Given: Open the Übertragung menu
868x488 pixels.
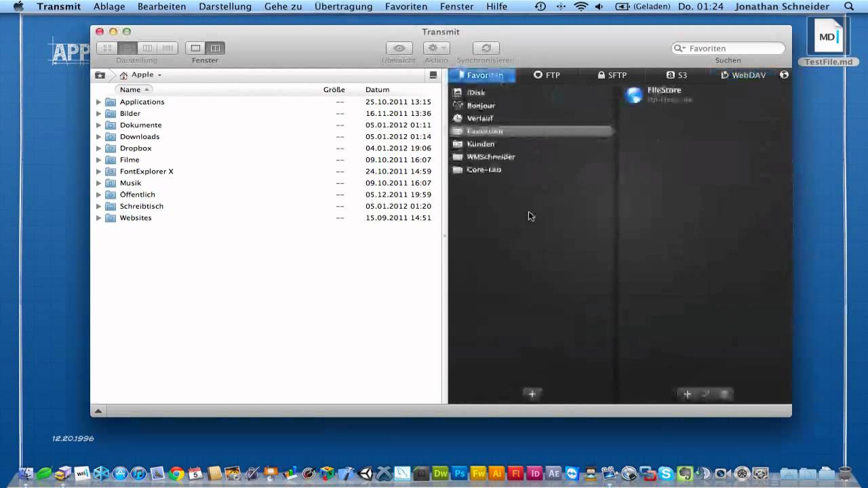Looking at the screenshot, I should [343, 6].
